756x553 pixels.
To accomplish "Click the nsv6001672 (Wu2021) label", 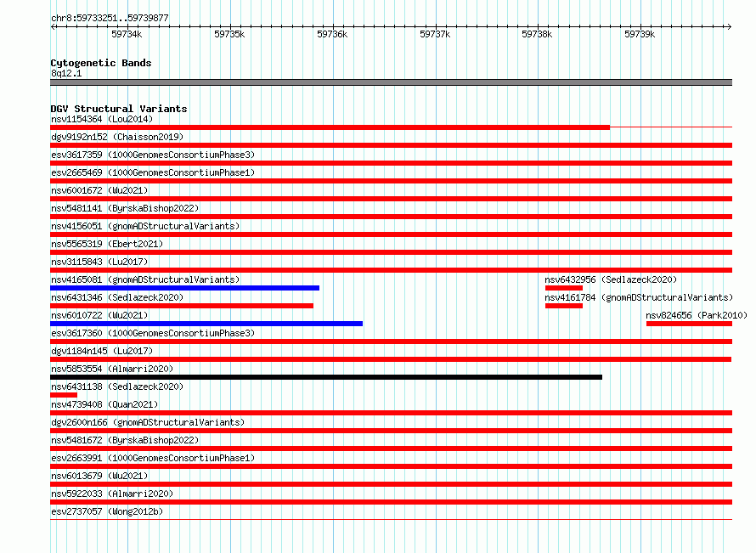I will click(x=99, y=190).
